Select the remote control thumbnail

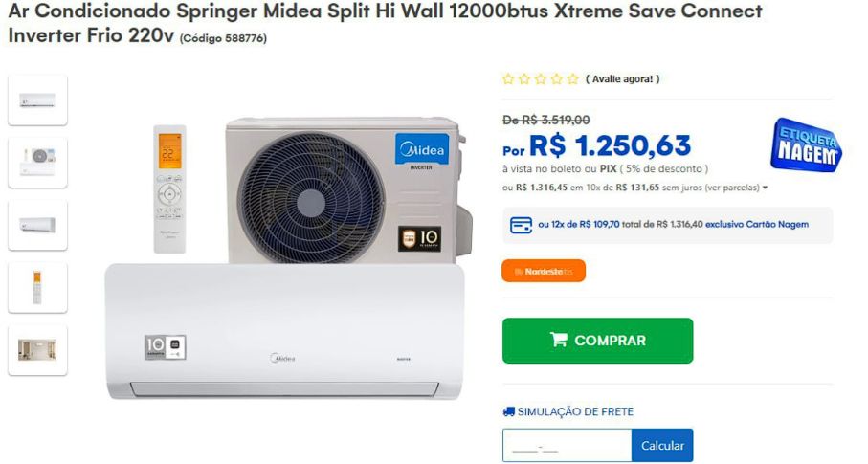pos(37,288)
